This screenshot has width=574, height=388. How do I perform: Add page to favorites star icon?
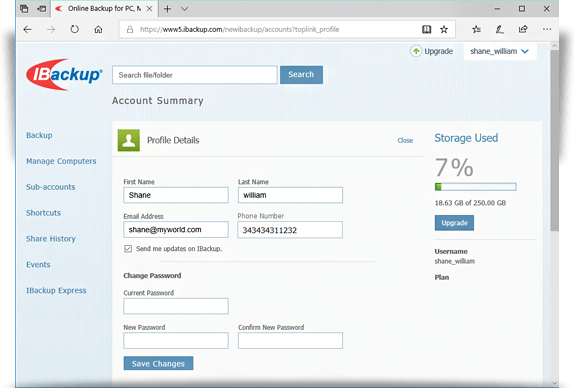click(444, 29)
